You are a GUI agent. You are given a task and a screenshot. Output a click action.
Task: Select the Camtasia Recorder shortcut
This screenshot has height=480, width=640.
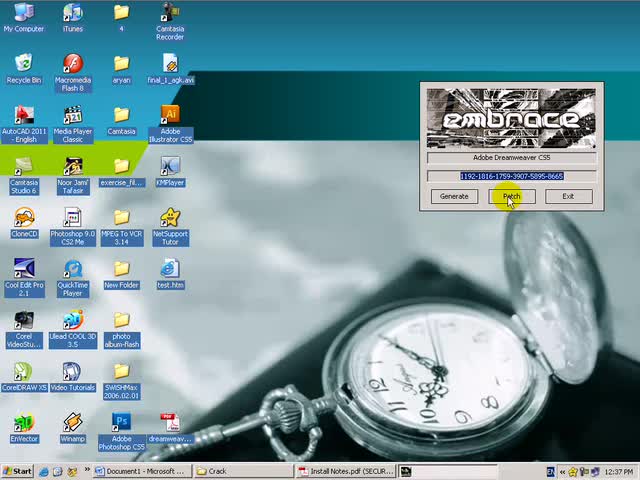pos(170,20)
